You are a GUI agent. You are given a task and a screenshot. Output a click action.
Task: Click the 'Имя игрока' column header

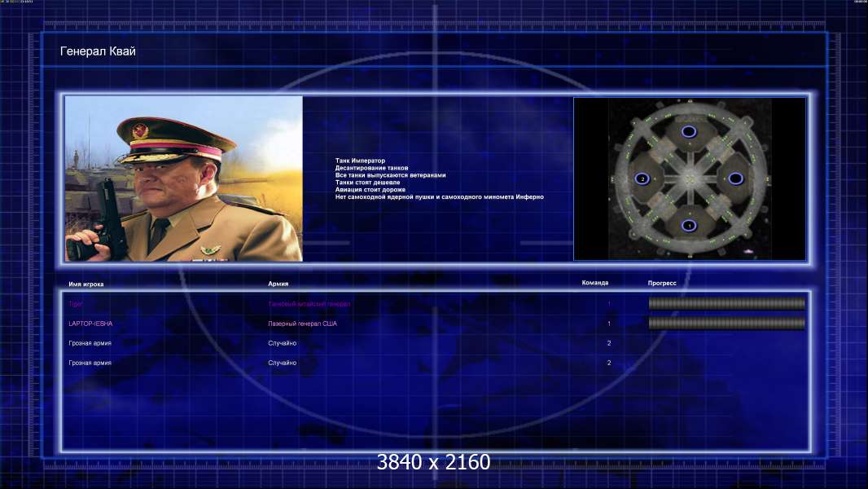pyautogui.click(x=85, y=284)
